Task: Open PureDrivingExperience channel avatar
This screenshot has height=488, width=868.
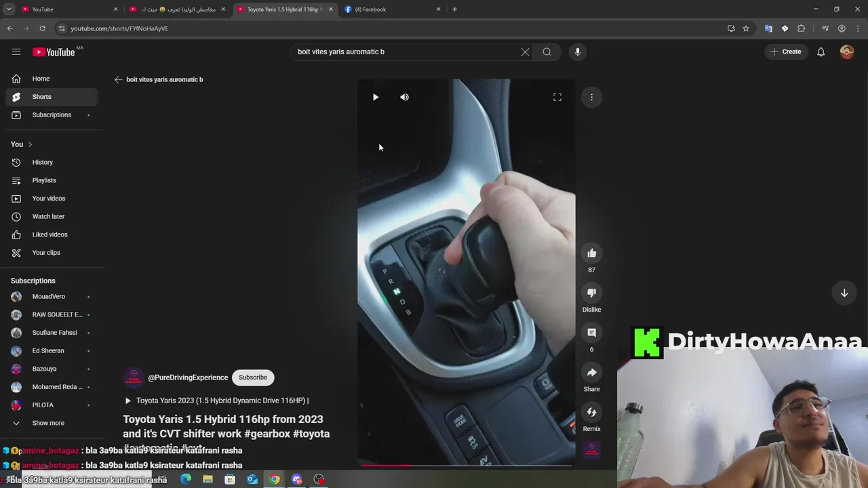Action: pos(134,378)
